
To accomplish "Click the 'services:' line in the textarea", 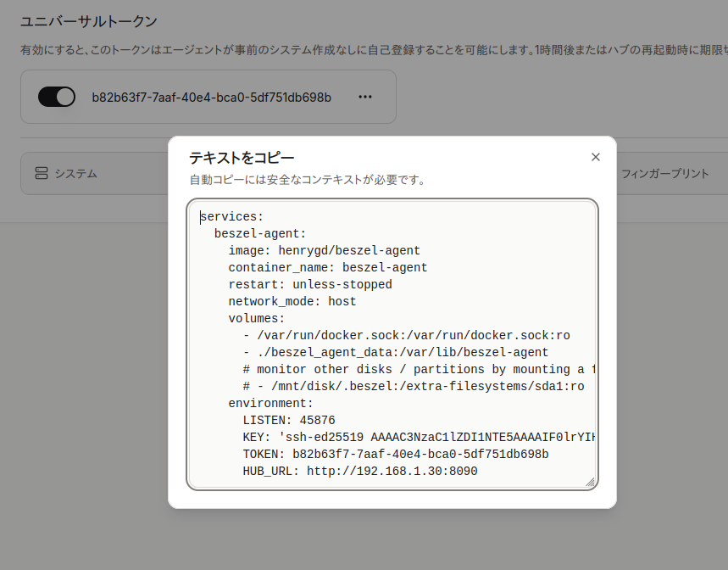I will coord(232,217).
